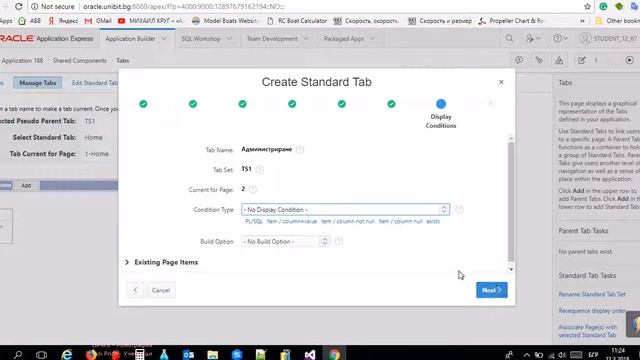Open File Explorer from the taskbar
The width and height of the screenshot is (640, 360).
pyautogui.click(x=213, y=354)
